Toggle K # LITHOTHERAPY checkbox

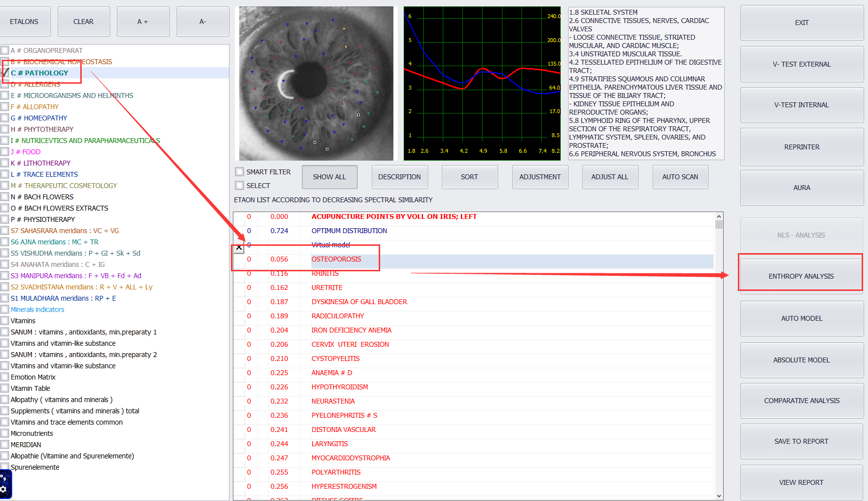click(5, 163)
